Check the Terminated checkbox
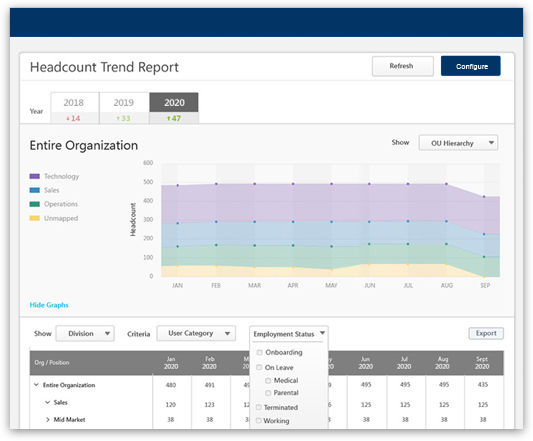The width and height of the screenshot is (533, 441). 259,407
